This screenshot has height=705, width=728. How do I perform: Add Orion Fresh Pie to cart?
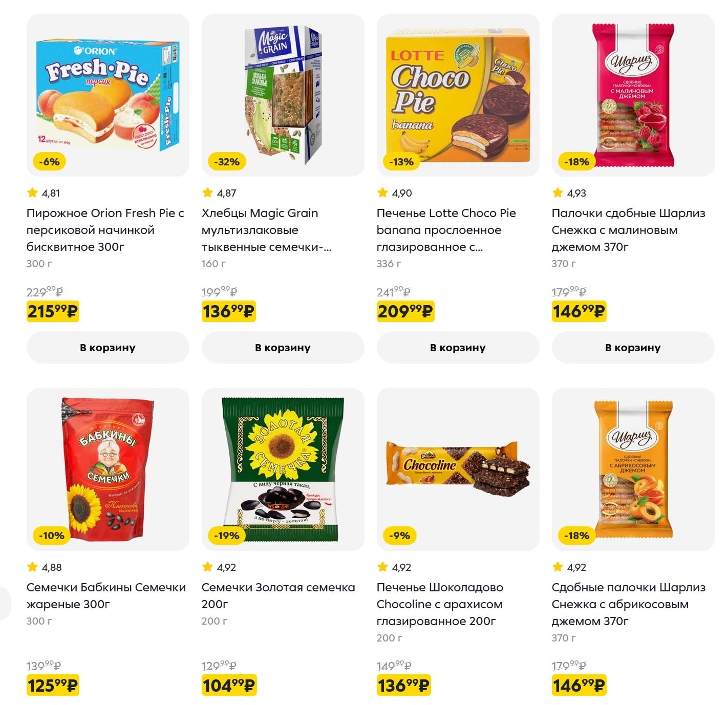click(108, 348)
